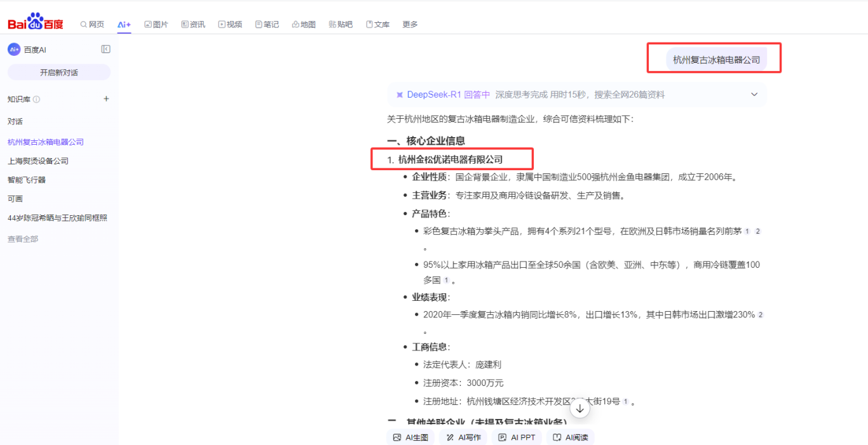Open citation 2 after 销量名列前茅
This screenshot has width=868, height=445.
click(x=757, y=232)
